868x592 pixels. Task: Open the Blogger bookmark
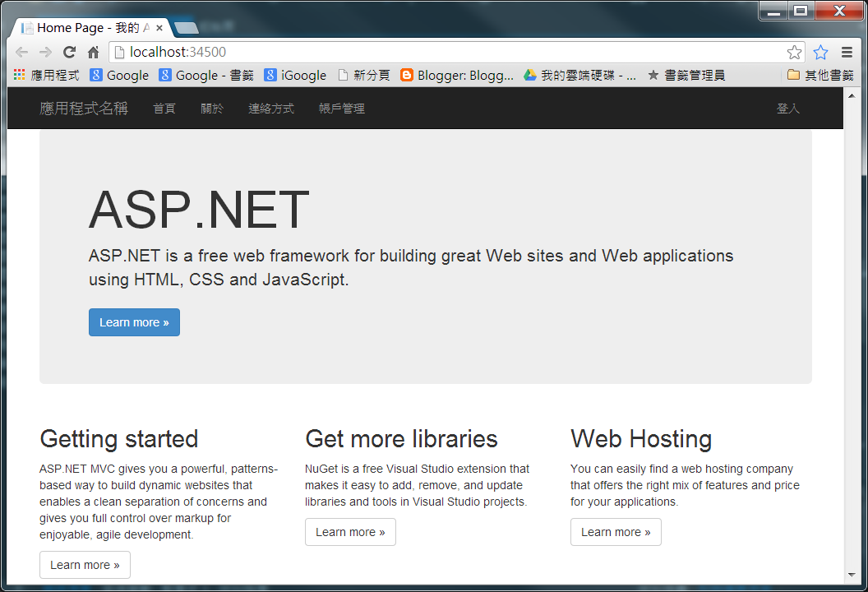click(457, 75)
